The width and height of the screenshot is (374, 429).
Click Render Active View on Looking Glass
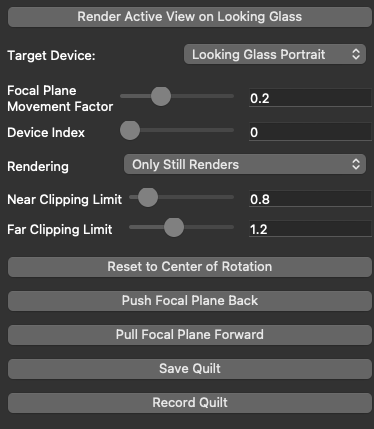(x=190, y=17)
